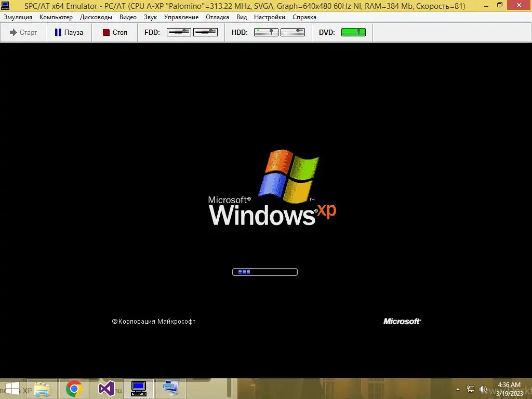Image resolution: width=532 pixels, height=399 pixels.
Task: Click the Старт toolbar button
Action: (x=23, y=32)
